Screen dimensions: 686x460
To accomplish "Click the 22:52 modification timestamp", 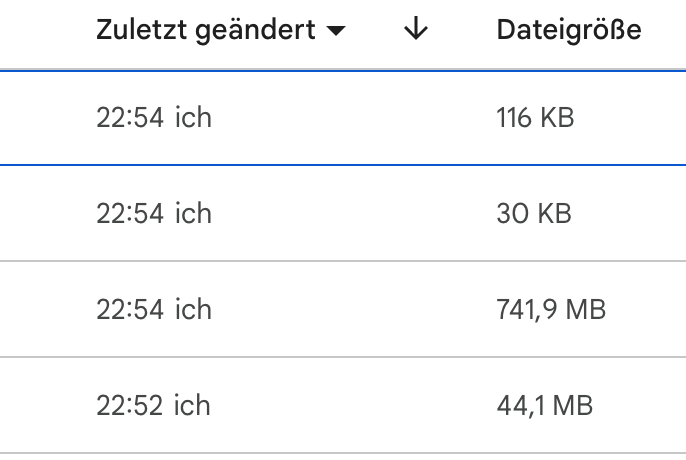I will (130, 406).
